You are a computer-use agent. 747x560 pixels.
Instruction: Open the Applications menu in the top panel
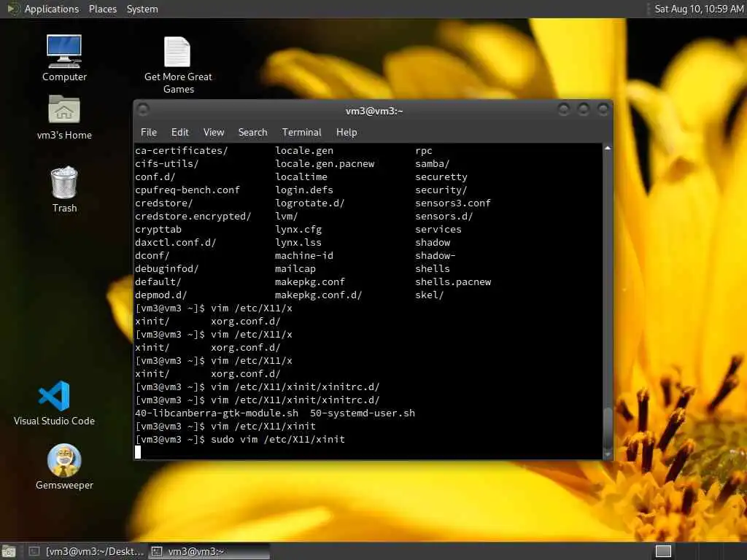52,9
